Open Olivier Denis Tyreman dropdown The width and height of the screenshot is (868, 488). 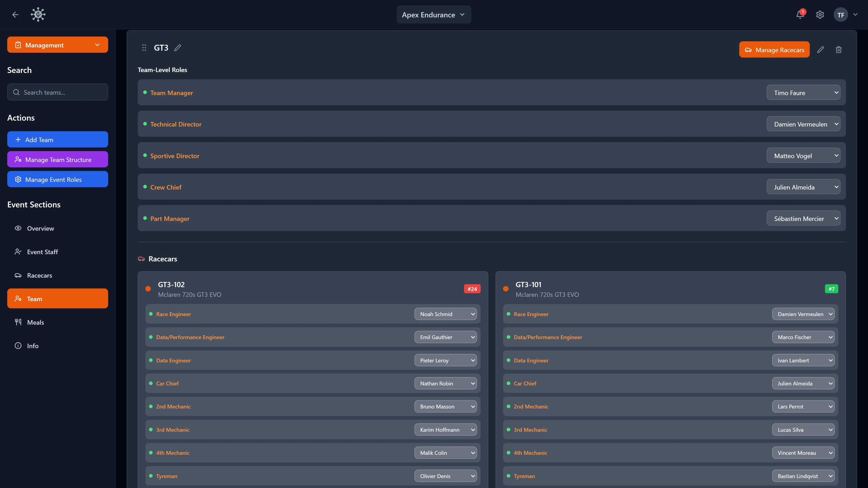(446, 476)
